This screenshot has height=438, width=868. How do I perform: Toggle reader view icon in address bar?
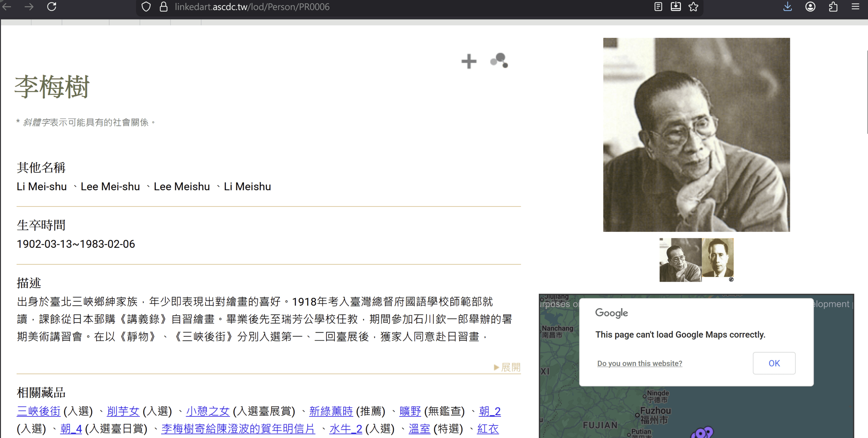click(x=658, y=7)
